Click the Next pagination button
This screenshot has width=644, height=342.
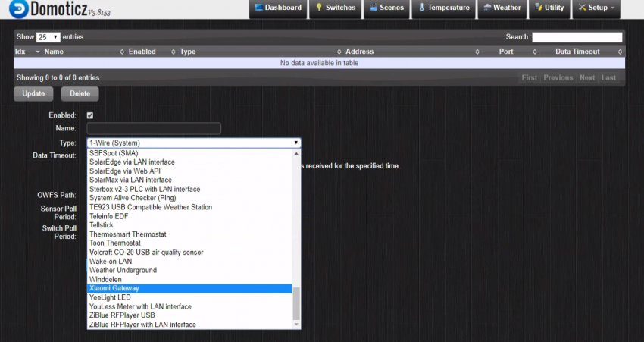[587, 77]
